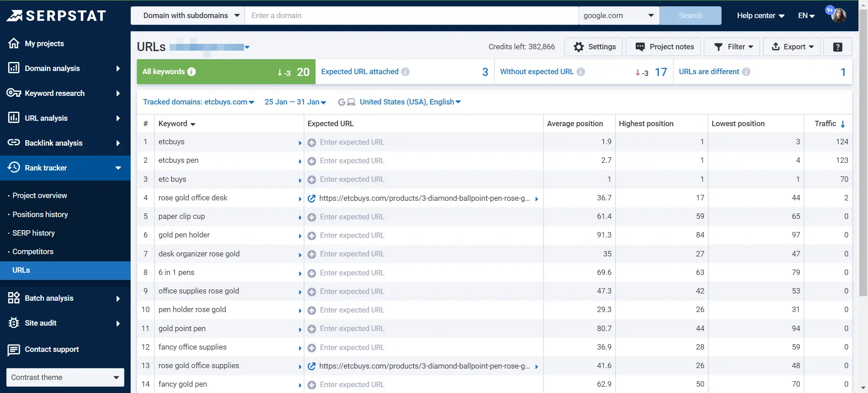The height and width of the screenshot is (393, 868).
Task: Open google.com search engine dropdown
Action: click(619, 15)
